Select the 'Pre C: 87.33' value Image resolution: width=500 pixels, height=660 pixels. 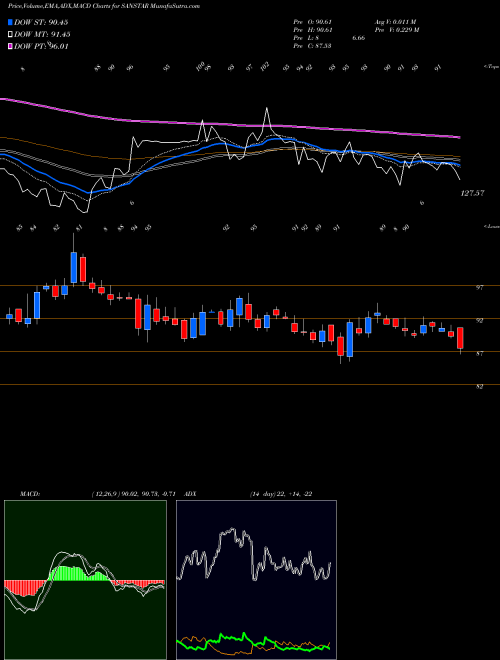pos(313,46)
